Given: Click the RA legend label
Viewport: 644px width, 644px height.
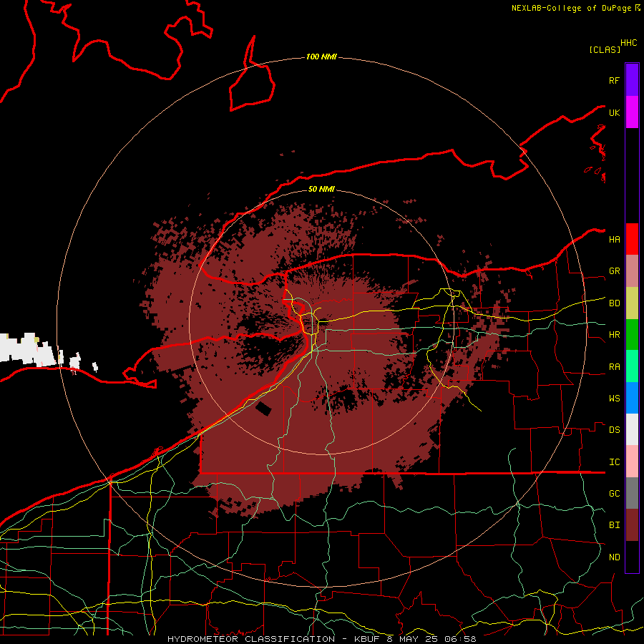Looking at the screenshot, I should click(x=615, y=367).
